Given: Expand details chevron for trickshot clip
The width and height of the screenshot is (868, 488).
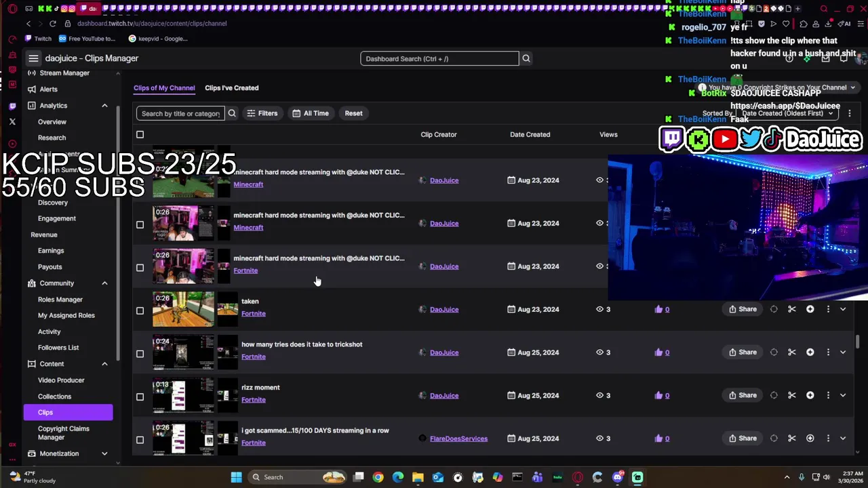Looking at the screenshot, I should 843,352.
